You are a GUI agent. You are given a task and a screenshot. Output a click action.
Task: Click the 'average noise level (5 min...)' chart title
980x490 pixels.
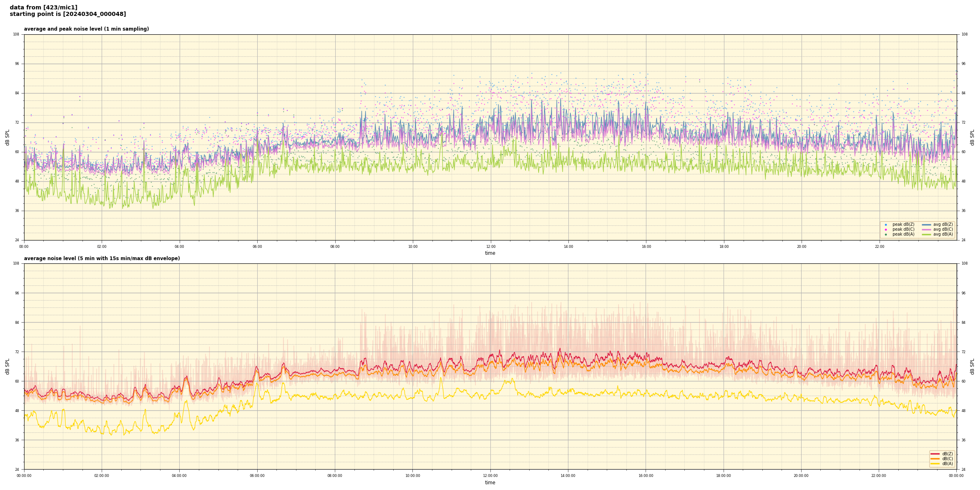point(102,258)
